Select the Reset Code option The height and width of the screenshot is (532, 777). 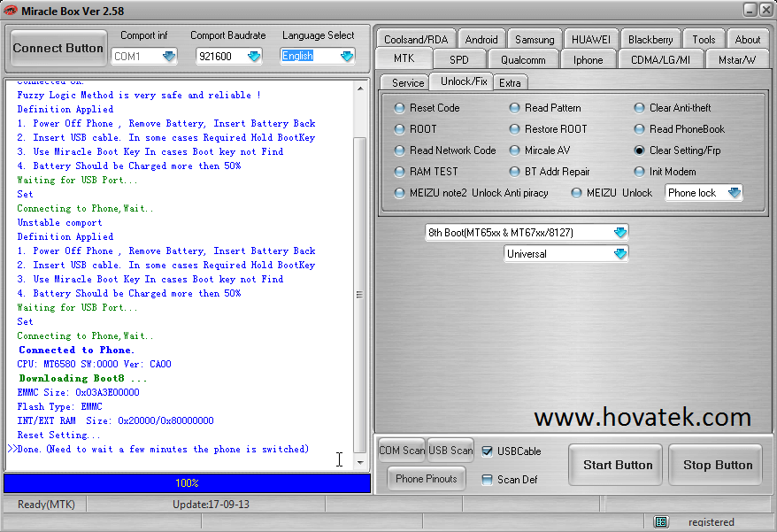[x=427, y=108]
